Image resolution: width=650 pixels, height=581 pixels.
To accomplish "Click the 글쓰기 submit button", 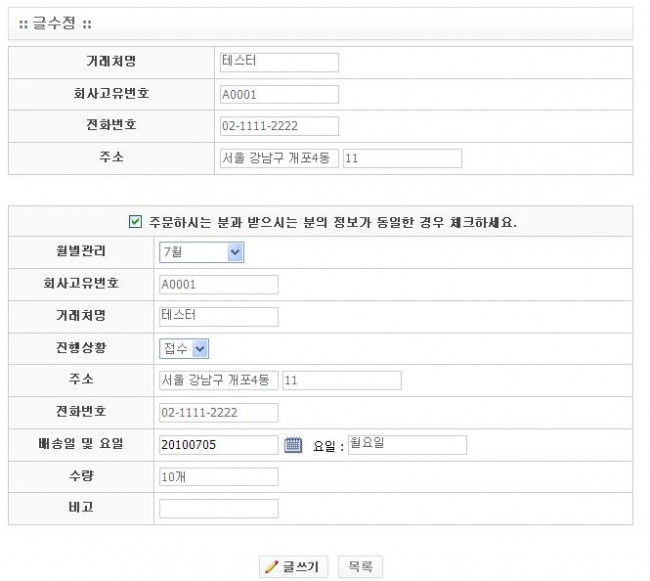I will pos(293,567).
